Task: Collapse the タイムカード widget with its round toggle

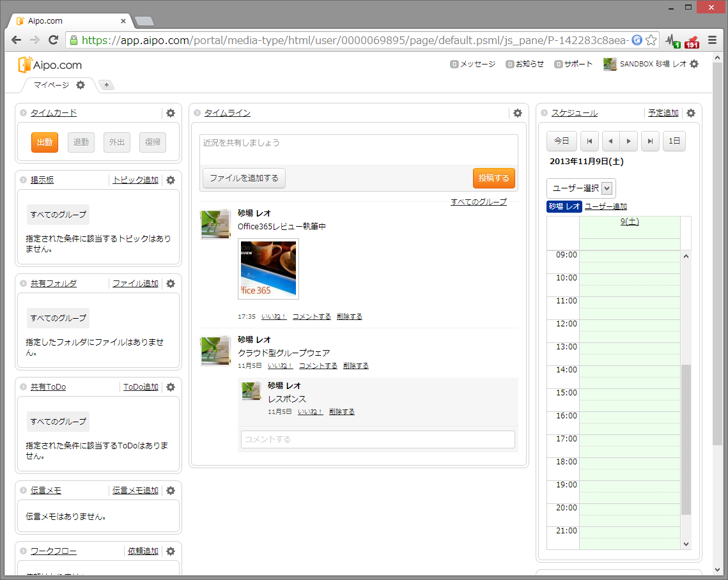Action: (23, 113)
